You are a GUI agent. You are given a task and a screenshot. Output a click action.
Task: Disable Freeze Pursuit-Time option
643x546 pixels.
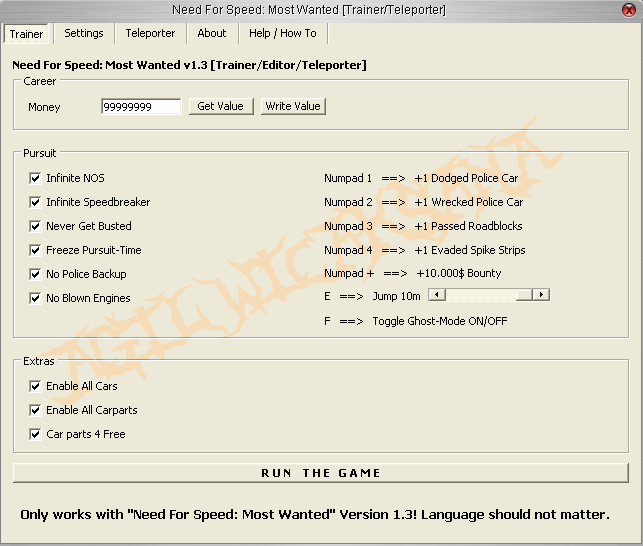pyautogui.click(x=35, y=250)
